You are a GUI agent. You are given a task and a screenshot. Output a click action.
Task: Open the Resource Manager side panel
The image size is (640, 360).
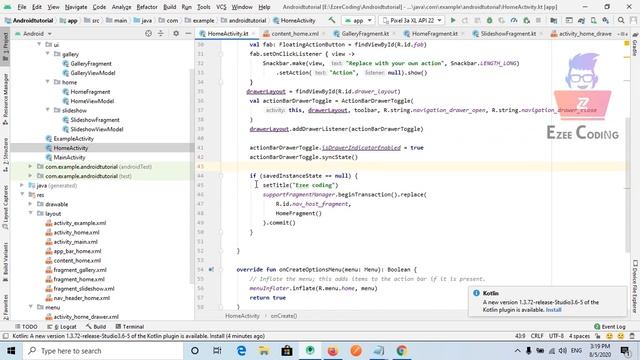pos(5,98)
